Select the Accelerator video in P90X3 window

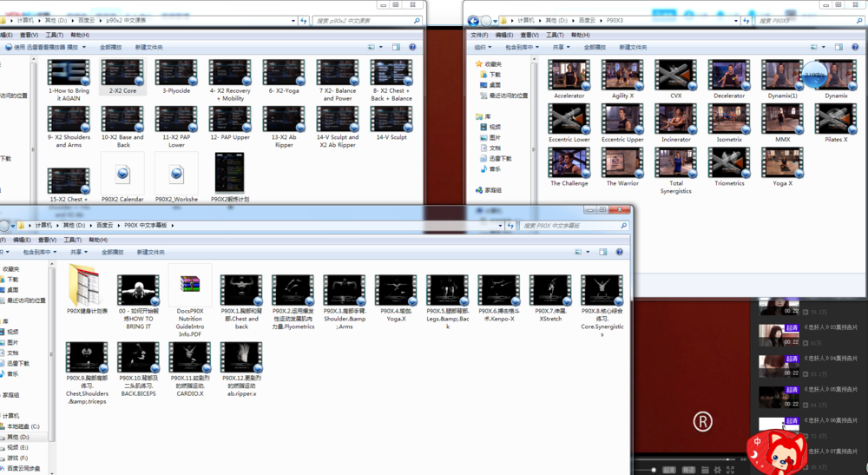pyautogui.click(x=569, y=80)
